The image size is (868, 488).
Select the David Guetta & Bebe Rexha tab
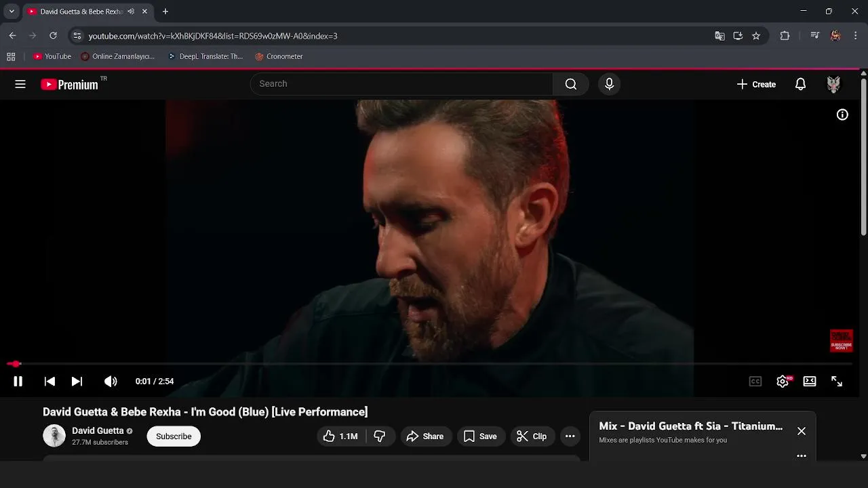click(x=81, y=12)
